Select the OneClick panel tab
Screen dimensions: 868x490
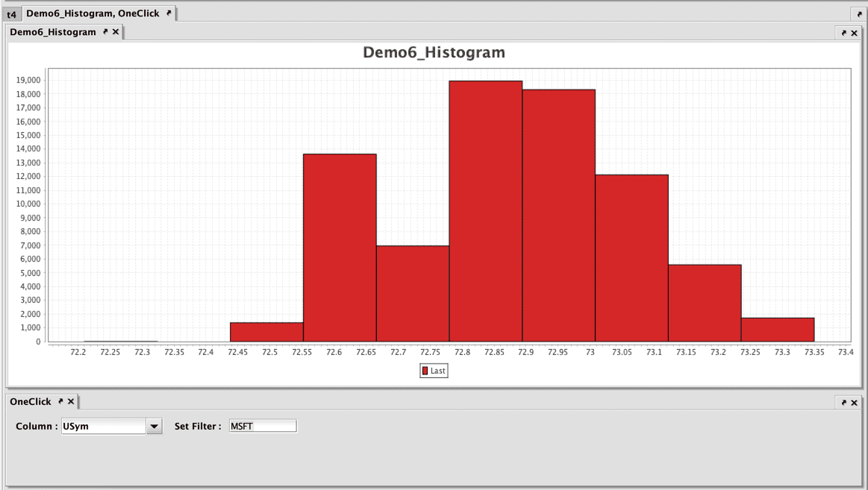pyautogui.click(x=31, y=402)
